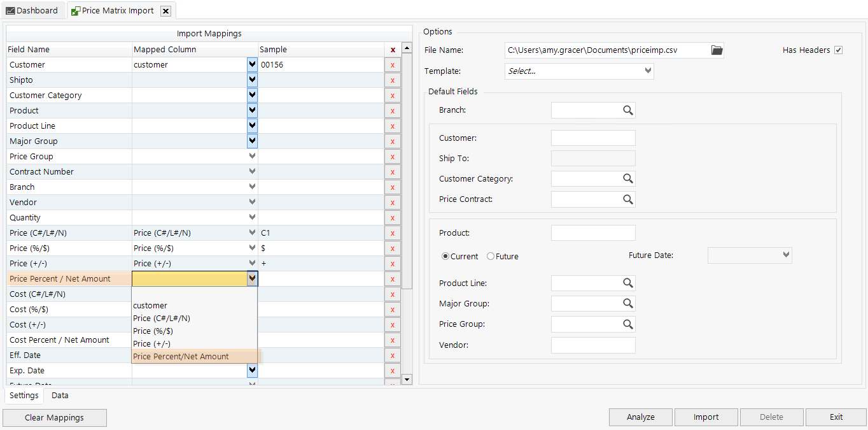
Task: Click the Price Group search magnifier
Action: 629,324
